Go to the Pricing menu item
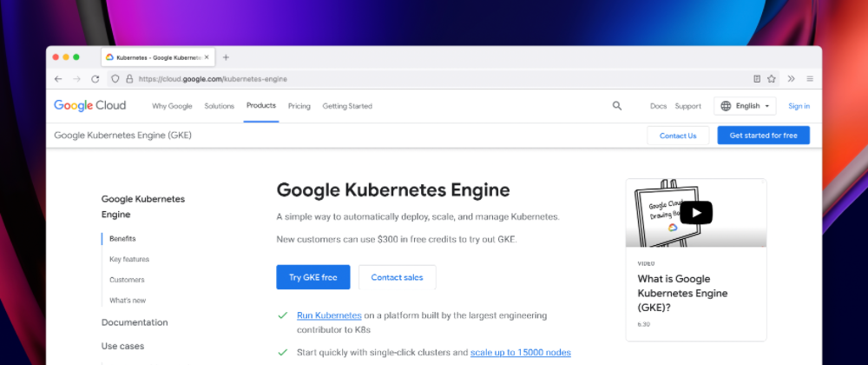 pyautogui.click(x=299, y=106)
